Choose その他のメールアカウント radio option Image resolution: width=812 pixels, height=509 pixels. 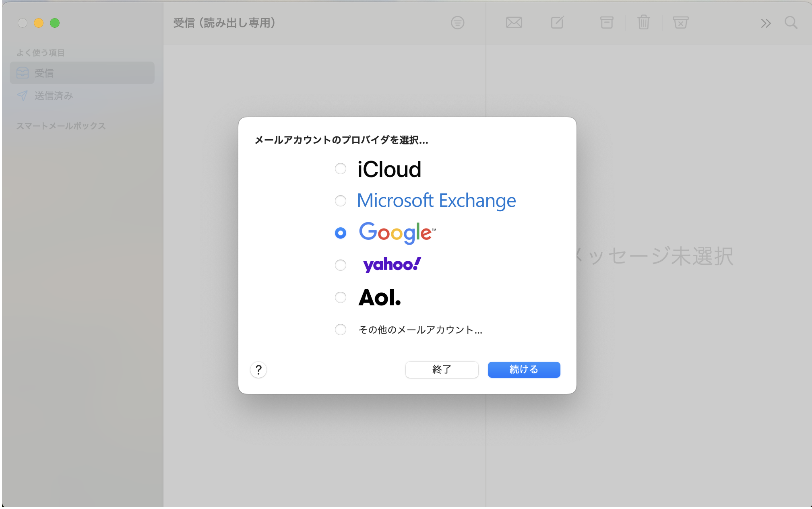pos(341,330)
